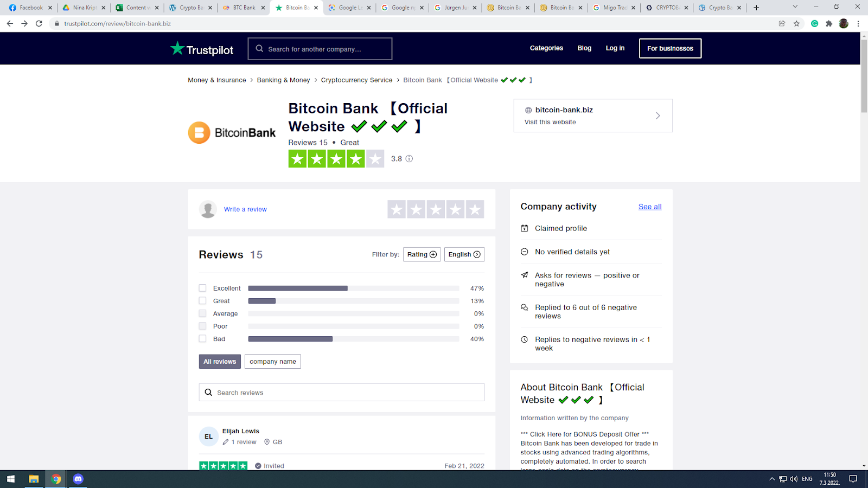868x488 pixels.
Task: Click the search tabs chevron in title bar
Action: (x=795, y=7)
